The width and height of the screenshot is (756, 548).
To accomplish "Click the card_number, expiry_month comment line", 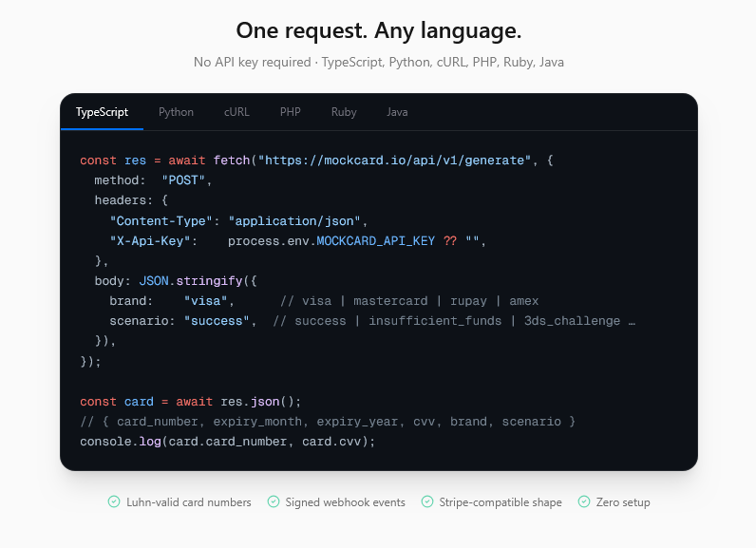I will pyautogui.click(x=328, y=422).
